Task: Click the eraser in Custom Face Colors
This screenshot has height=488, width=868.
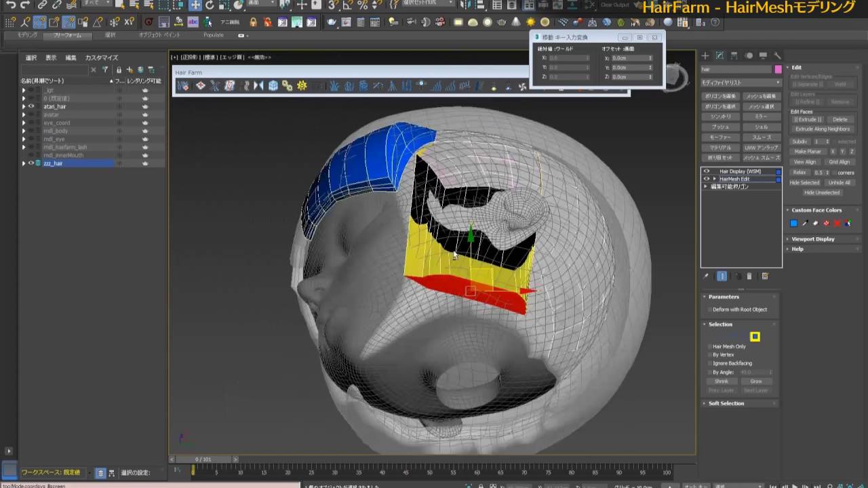Action: (816, 223)
